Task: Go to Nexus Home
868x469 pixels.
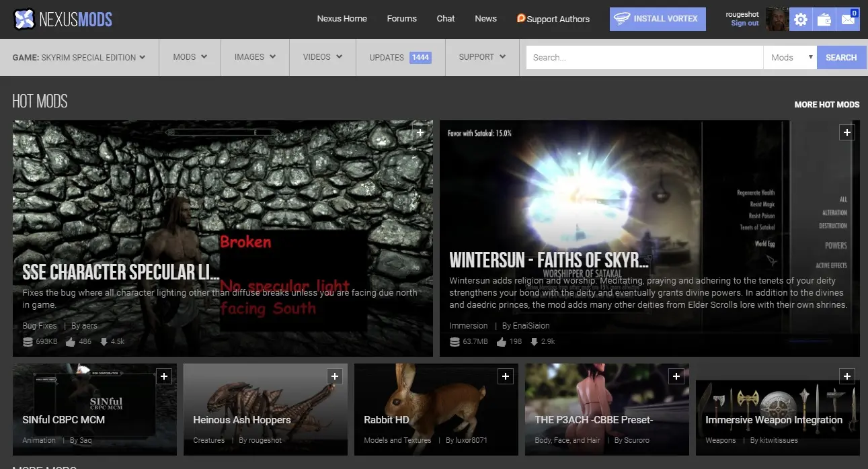Action: [342, 19]
